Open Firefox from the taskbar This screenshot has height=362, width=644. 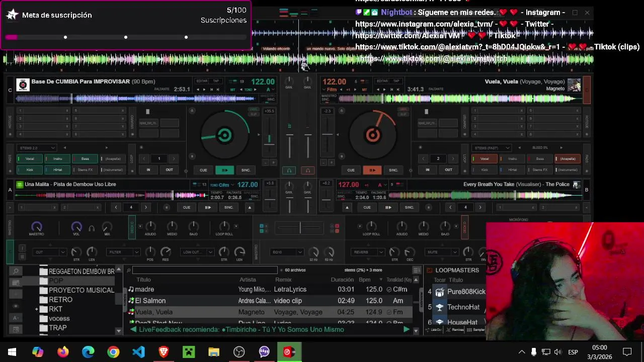coord(63,352)
